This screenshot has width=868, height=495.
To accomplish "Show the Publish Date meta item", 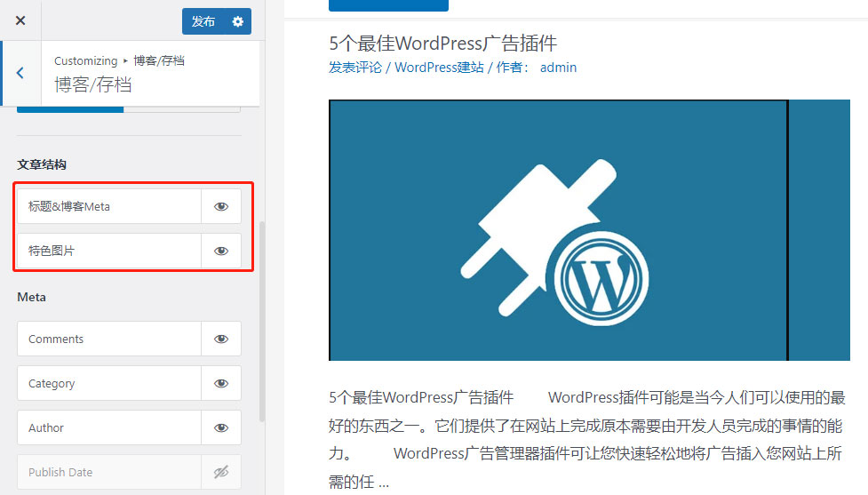I will click(221, 472).
